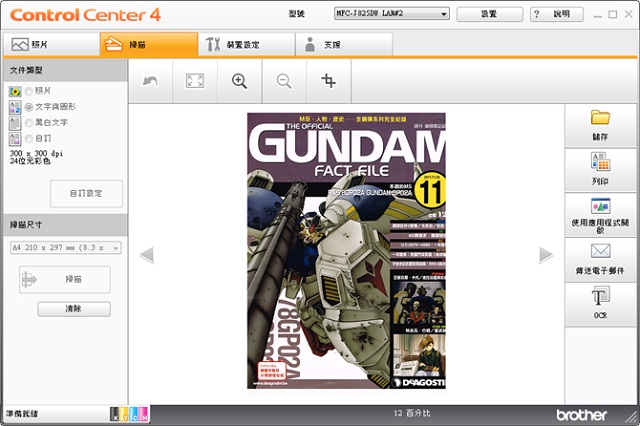The width and height of the screenshot is (640, 426).
Task: Click the rotate-left undo arrow tool
Action: [150, 81]
